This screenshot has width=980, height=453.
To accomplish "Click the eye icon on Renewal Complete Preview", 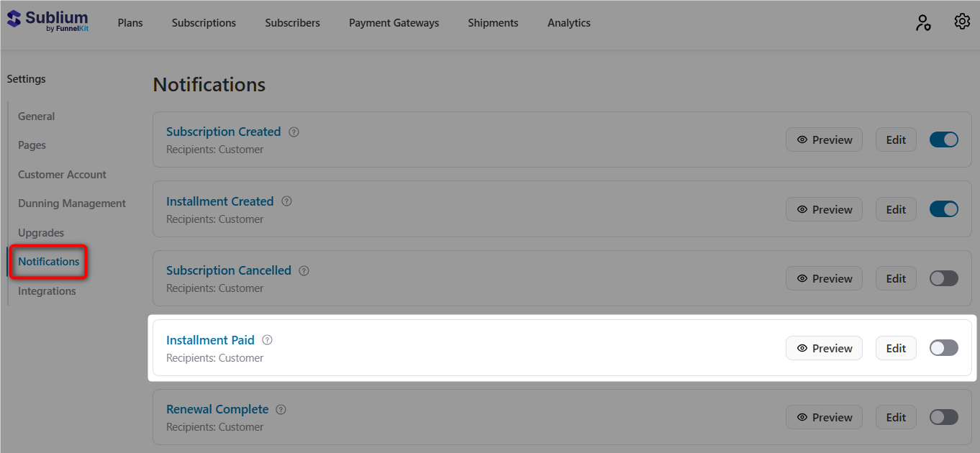I will point(801,416).
